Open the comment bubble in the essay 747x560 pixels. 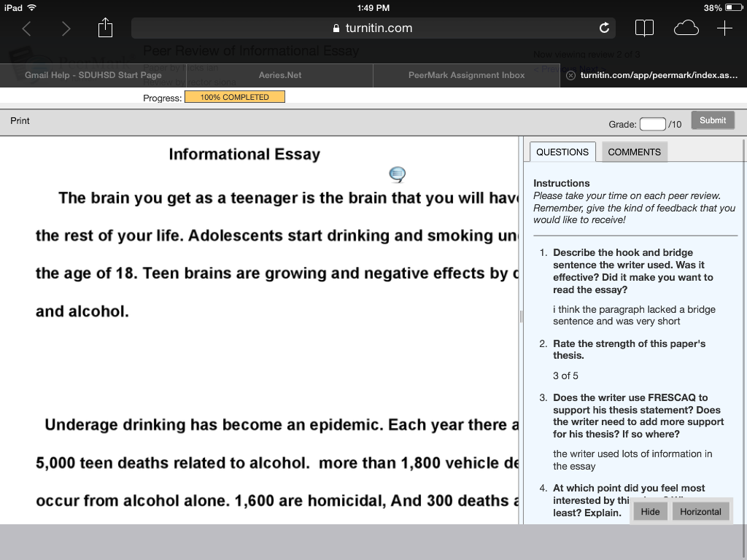tap(398, 174)
